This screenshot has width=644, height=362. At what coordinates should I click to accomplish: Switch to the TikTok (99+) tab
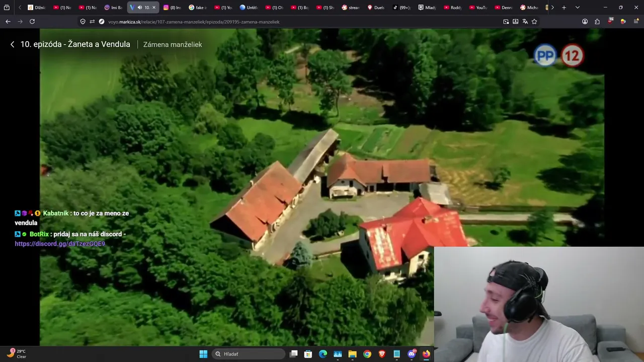[x=402, y=8]
